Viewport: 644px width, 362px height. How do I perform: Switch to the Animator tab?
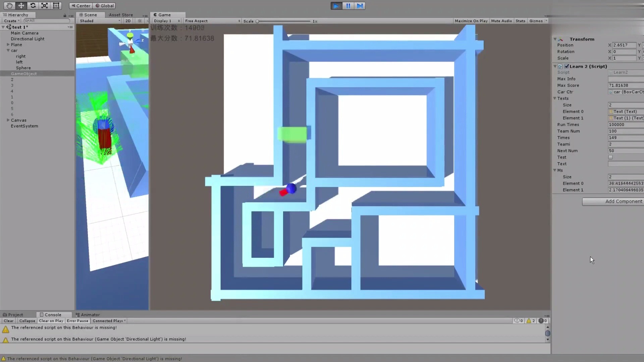[88, 315]
